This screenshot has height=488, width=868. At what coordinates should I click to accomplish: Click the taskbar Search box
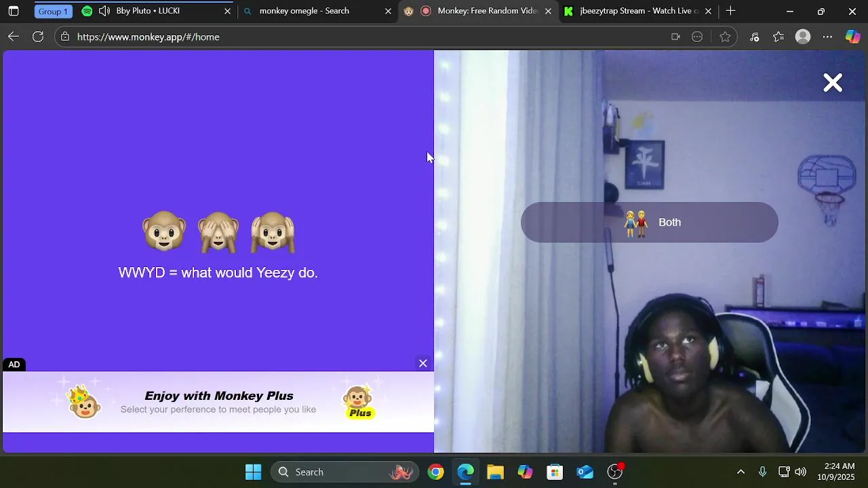point(344,472)
